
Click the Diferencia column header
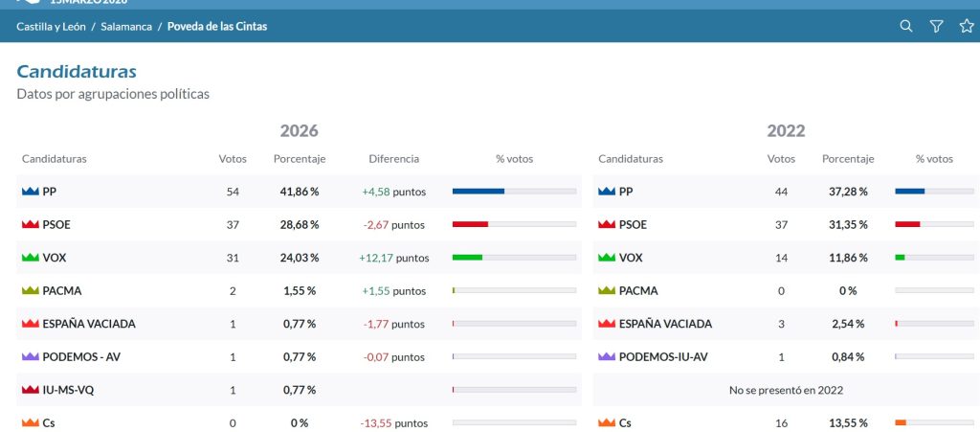(x=393, y=159)
